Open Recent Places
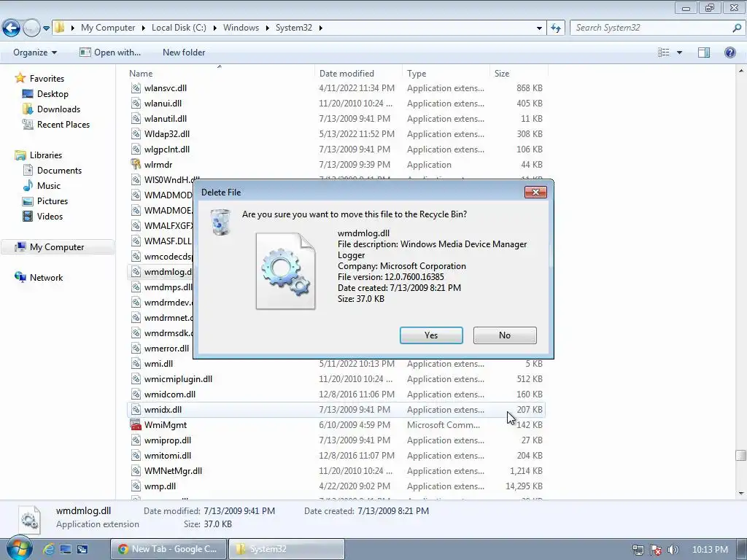This screenshot has width=747, height=560. click(63, 124)
